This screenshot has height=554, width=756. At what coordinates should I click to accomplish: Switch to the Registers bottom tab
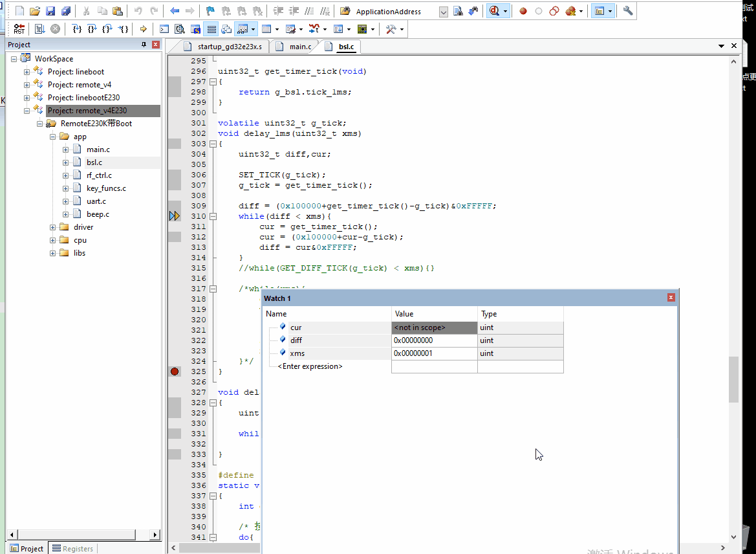pos(72,549)
